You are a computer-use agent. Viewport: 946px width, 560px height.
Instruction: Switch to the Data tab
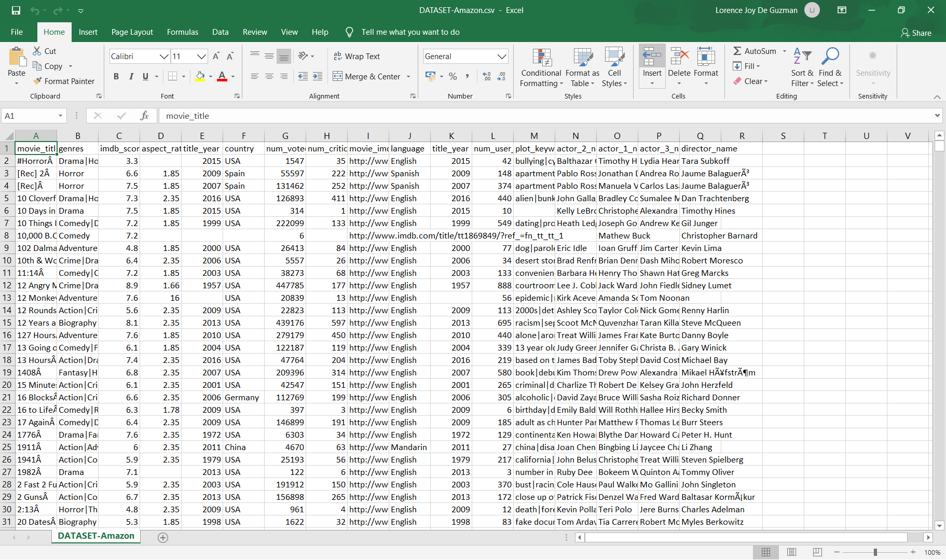220,32
